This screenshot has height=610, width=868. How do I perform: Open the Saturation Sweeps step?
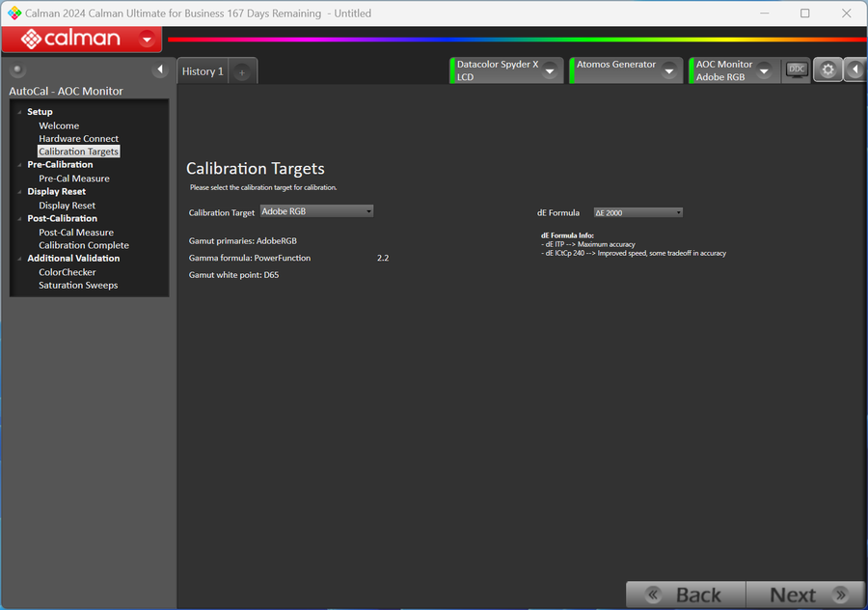click(78, 285)
